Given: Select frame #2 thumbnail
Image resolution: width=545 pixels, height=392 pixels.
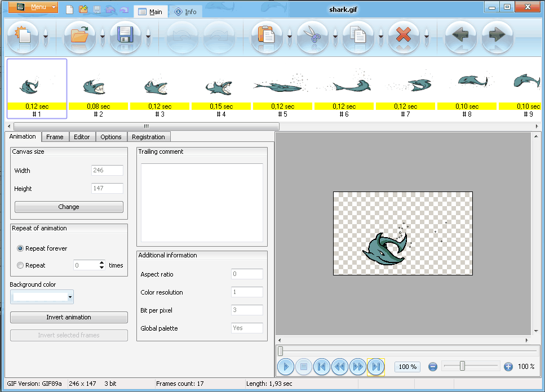Looking at the screenshot, I should pyautogui.click(x=99, y=88).
